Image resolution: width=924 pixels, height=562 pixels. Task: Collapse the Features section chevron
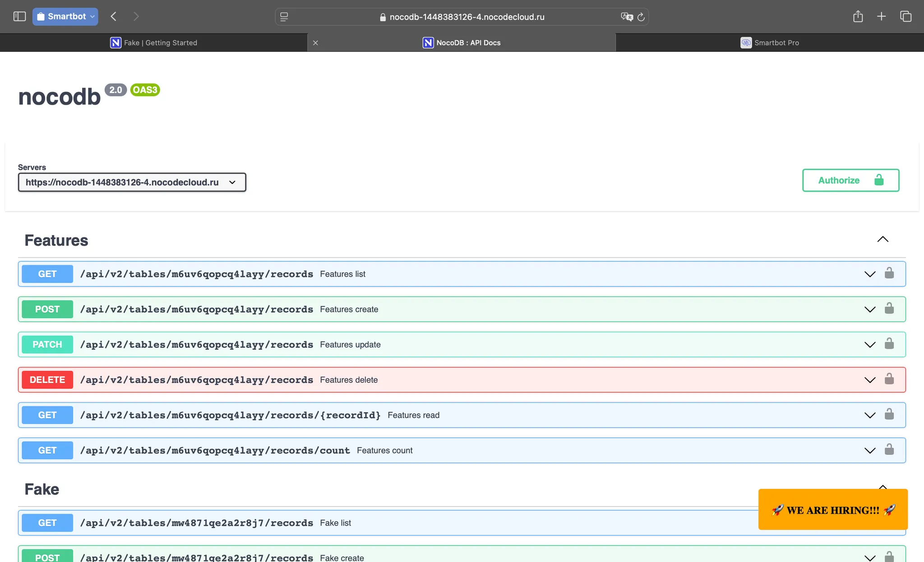[882, 240]
